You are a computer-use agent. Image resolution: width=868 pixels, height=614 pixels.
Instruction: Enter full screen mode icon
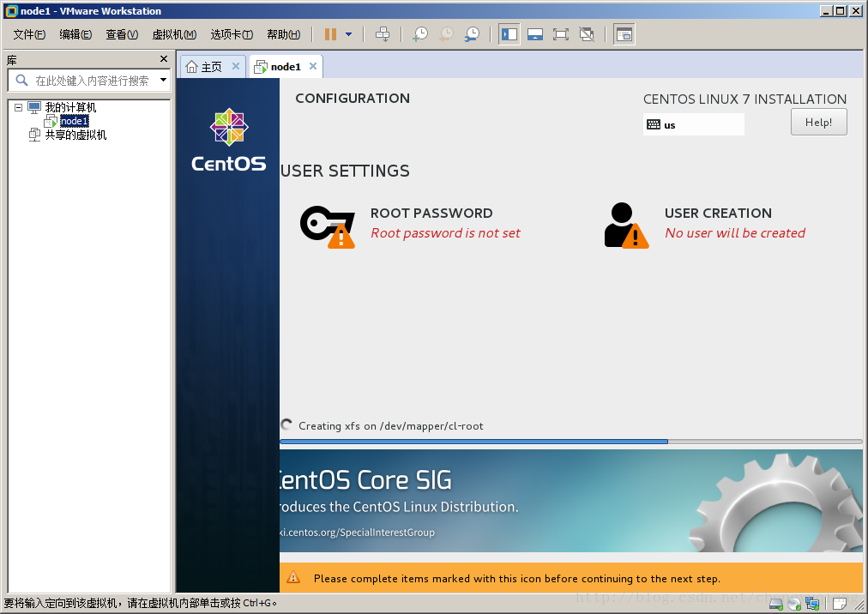coord(561,34)
